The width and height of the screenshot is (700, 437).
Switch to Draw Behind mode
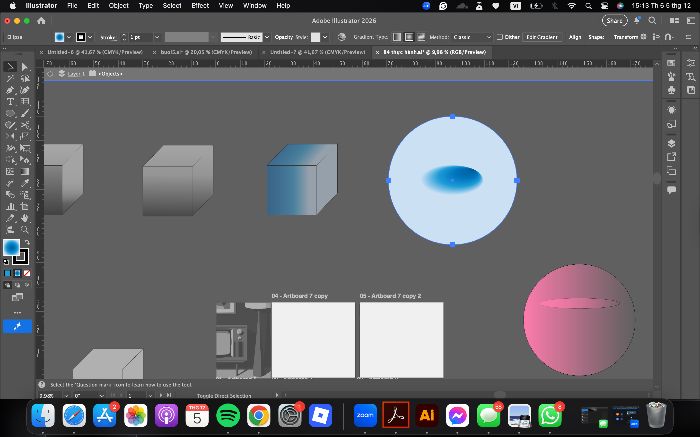click(17, 284)
